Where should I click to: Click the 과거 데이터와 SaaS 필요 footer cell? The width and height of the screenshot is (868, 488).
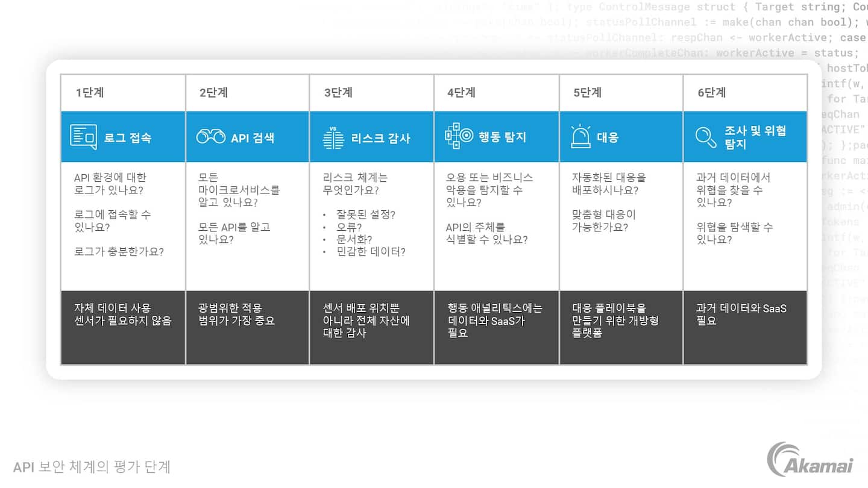(741, 314)
